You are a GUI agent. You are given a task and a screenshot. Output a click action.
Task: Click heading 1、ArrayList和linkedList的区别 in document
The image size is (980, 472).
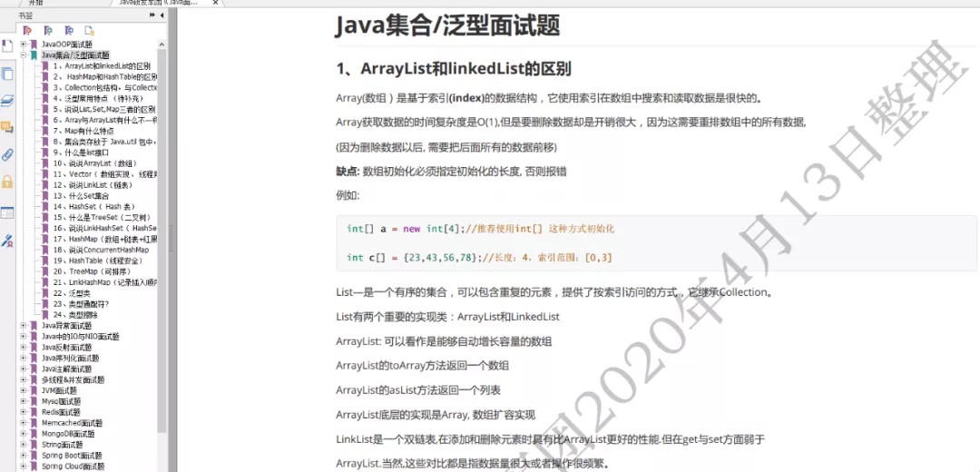(453, 68)
